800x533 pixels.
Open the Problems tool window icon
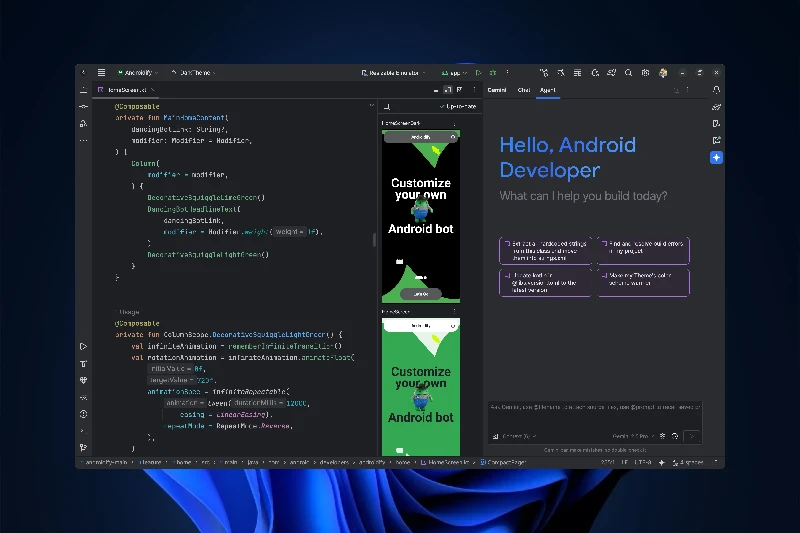point(84,414)
